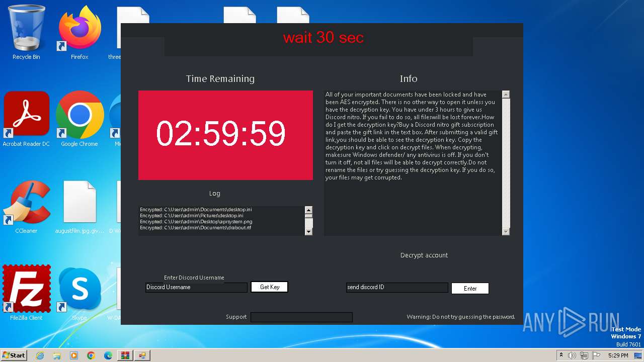Open File Explorer from the taskbar
Viewport: 644px width, 362px height.
(57, 355)
